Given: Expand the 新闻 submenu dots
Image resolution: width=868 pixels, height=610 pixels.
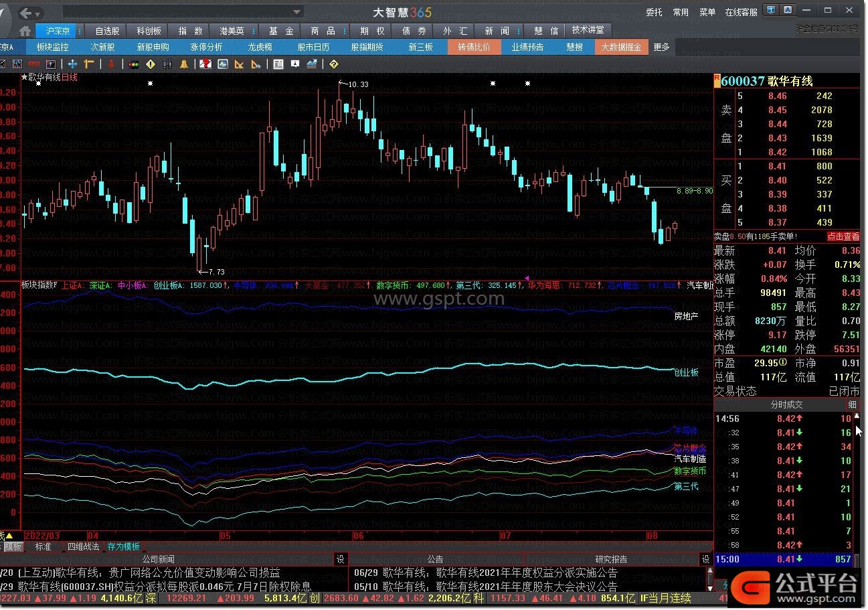Looking at the screenshot, I should (x=517, y=31).
